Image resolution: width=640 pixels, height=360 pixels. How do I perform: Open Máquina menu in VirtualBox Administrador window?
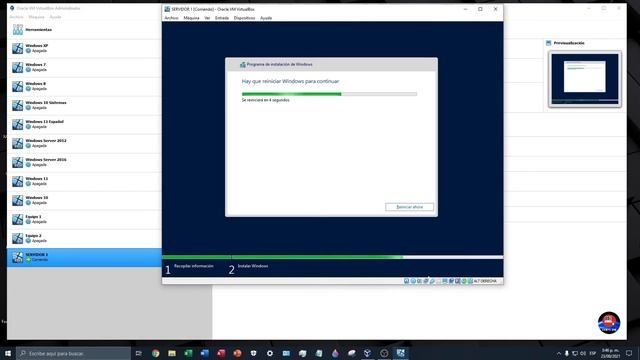pos(36,17)
